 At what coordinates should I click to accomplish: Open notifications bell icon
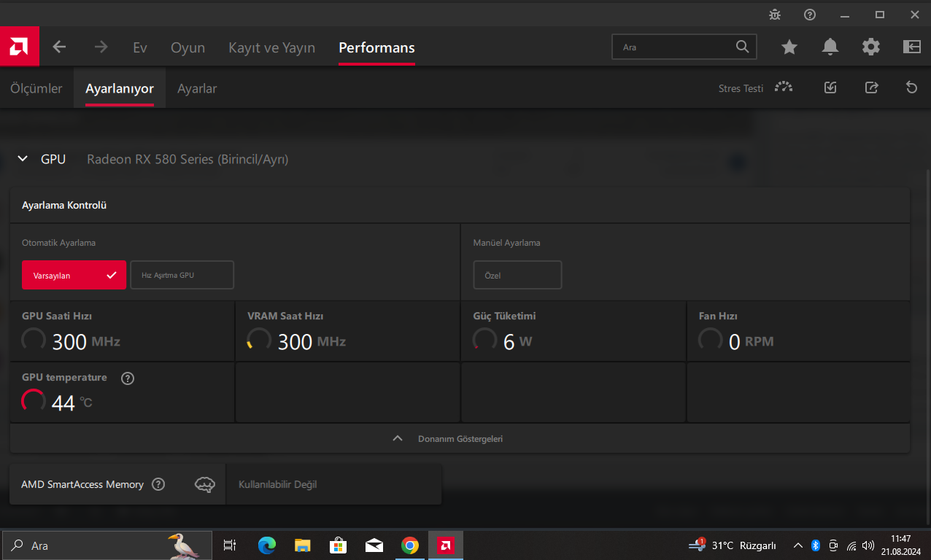click(830, 47)
